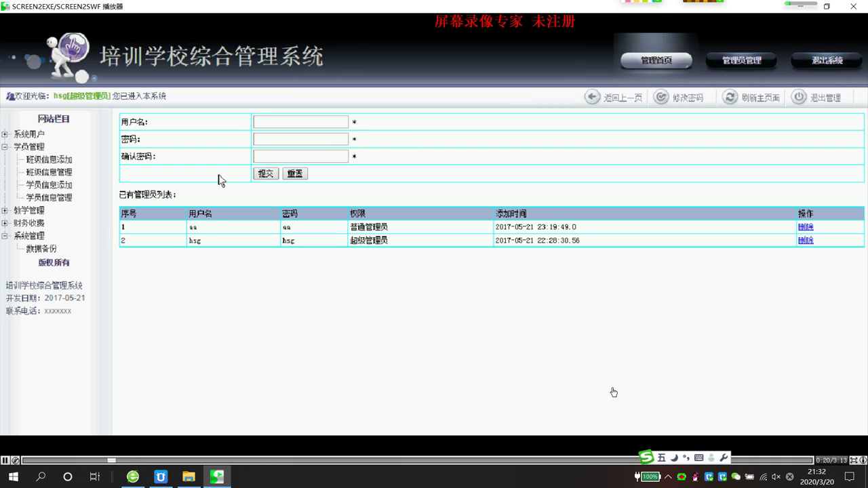Show hidden tray icons chevron

pyautogui.click(x=668, y=476)
